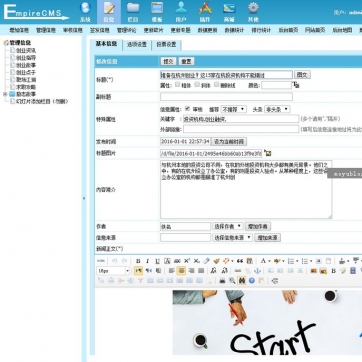Open the 不推荐 recommendation dropdown
The height and width of the screenshot is (362, 362).
[234, 109]
